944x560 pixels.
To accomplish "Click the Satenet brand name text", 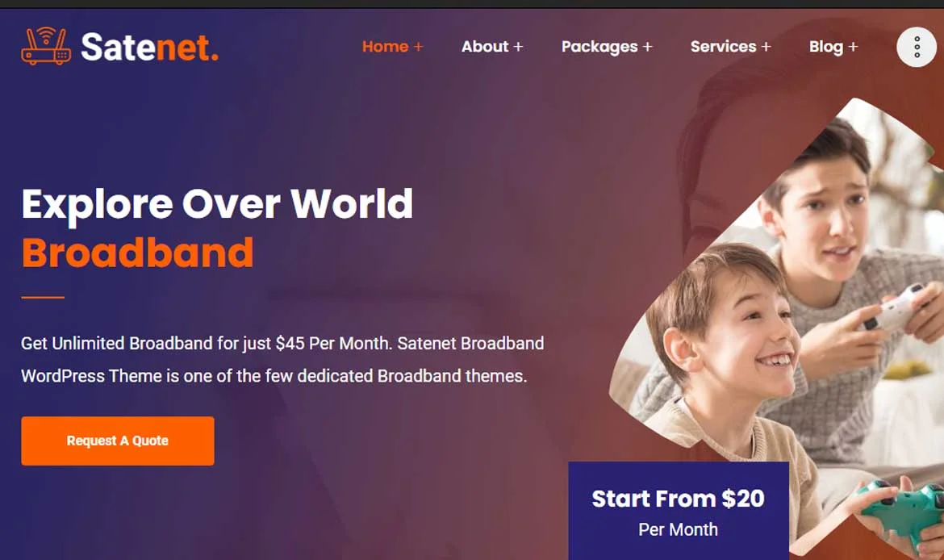I will pos(149,47).
